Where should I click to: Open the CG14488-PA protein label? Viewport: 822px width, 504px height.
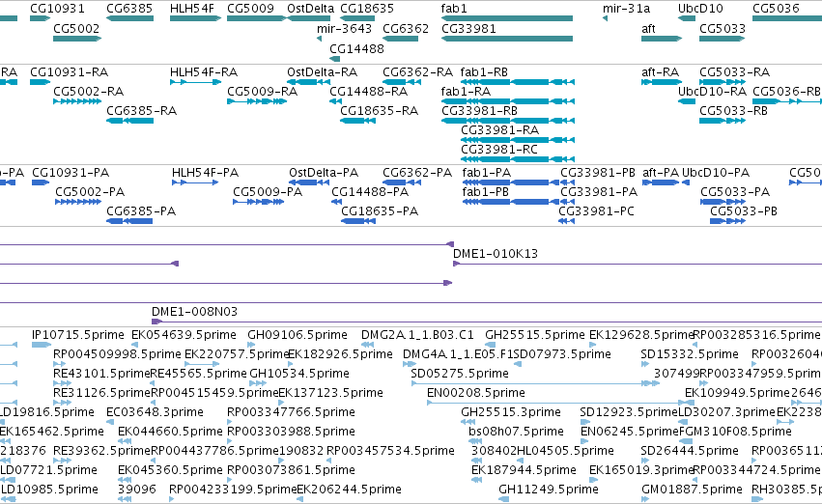(x=370, y=192)
